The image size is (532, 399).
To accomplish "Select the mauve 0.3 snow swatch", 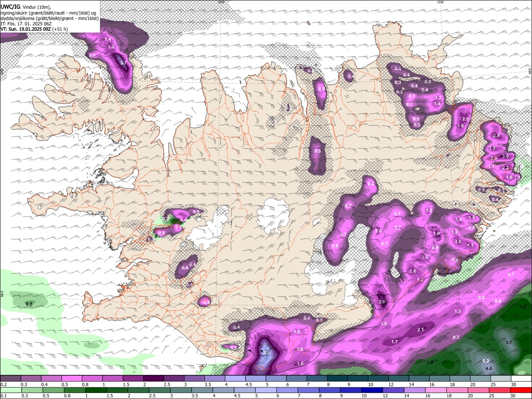I will [31, 378].
